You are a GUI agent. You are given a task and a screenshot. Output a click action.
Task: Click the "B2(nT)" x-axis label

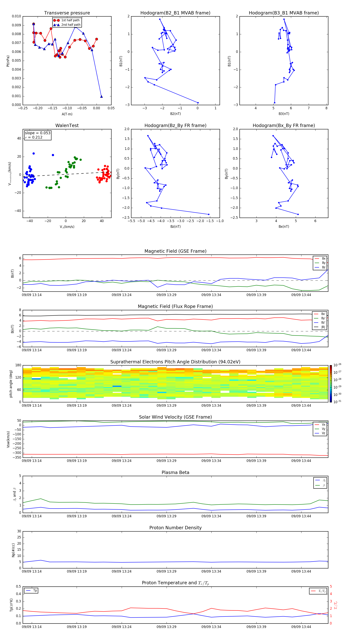pyautogui.click(x=175, y=114)
